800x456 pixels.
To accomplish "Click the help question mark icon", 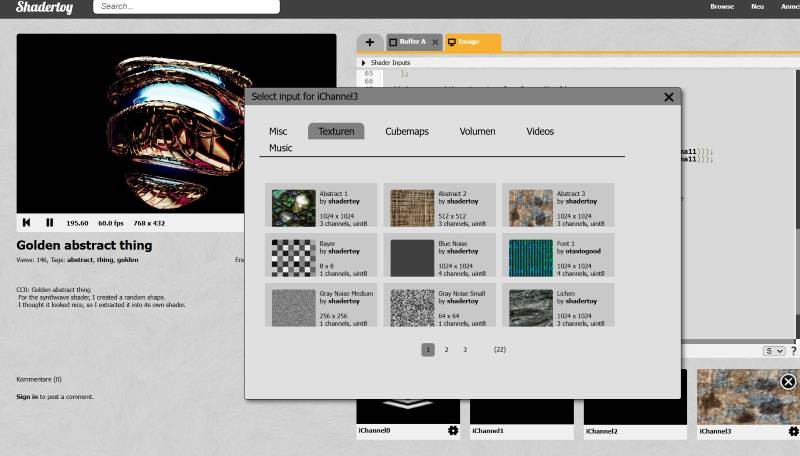I will pos(794,351).
